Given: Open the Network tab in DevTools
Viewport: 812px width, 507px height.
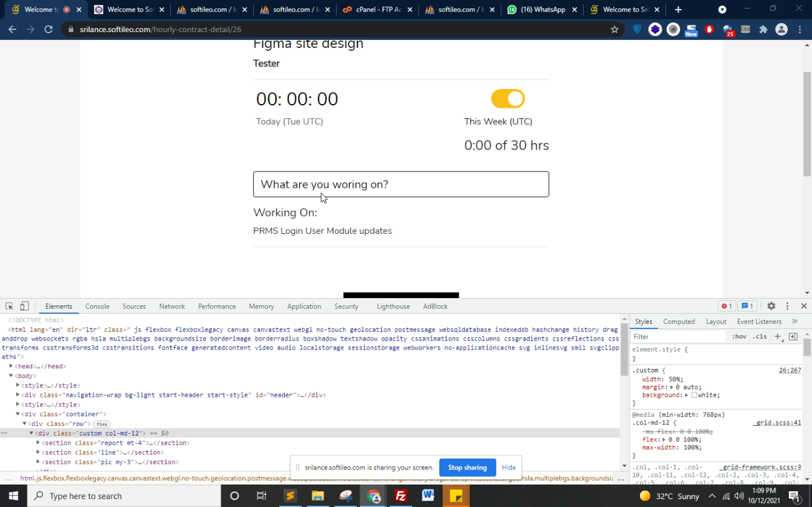Looking at the screenshot, I should click(172, 307).
